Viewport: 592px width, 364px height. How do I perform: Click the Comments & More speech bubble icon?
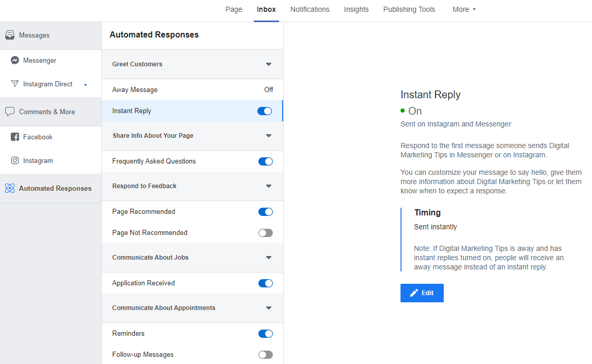coord(10,112)
